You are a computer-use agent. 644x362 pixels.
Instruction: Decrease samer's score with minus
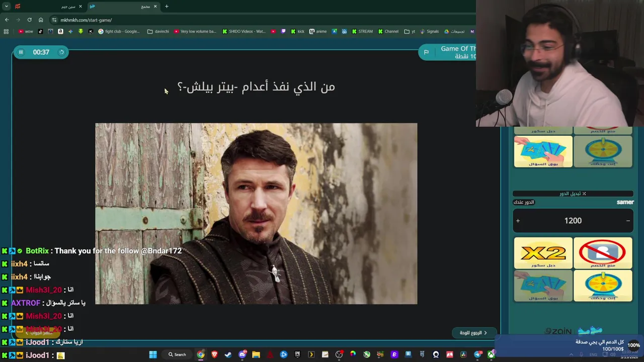(628, 221)
